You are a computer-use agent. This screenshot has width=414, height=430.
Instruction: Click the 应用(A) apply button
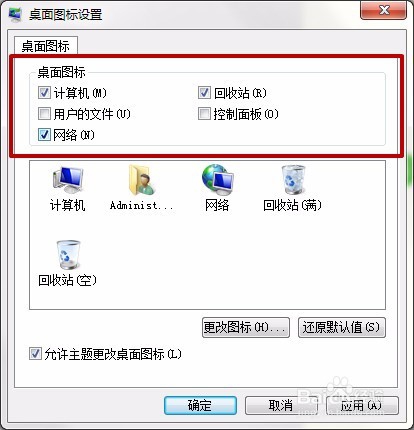pos(362,405)
